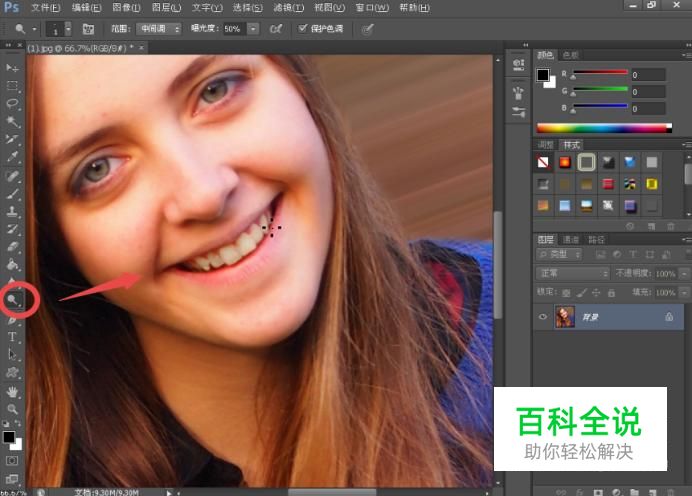
Task: Toggle adjustment layer filter icon
Action: pos(617,255)
